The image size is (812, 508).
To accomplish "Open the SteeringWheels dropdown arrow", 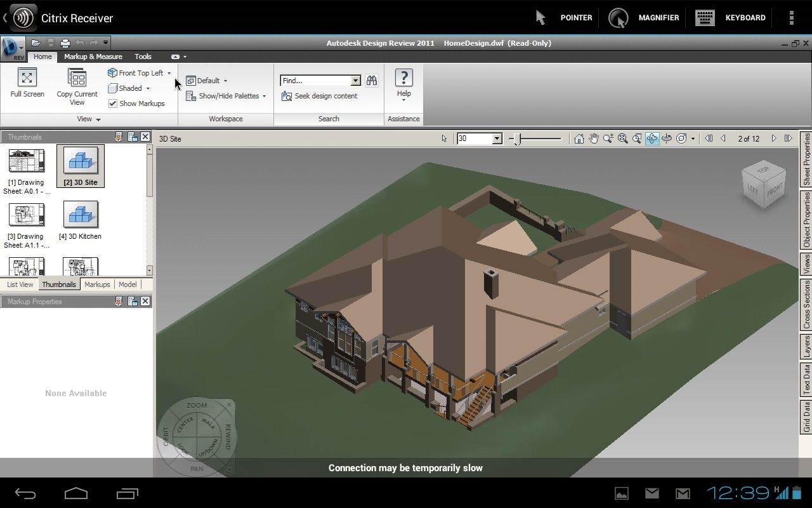I will click(x=693, y=138).
